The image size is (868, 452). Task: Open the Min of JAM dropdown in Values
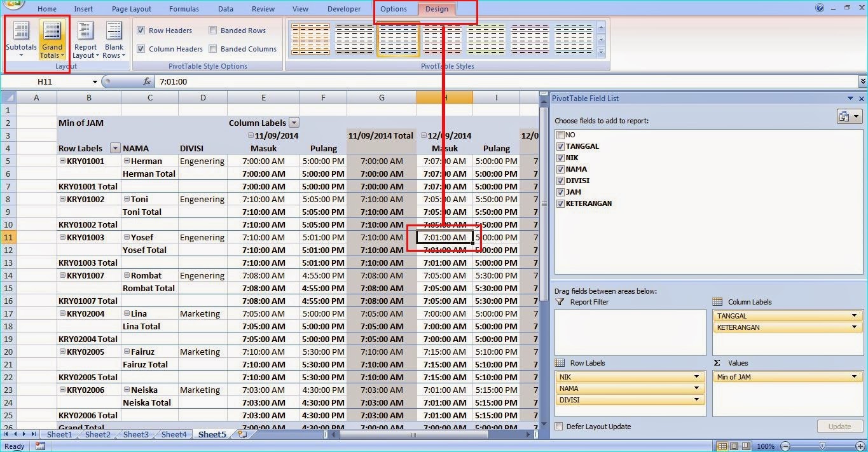(x=853, y=376)
